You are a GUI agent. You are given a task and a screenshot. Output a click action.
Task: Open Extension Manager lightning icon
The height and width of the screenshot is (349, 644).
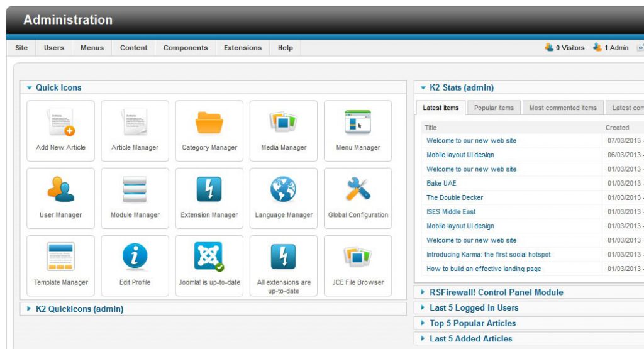(x=209, y=198)
